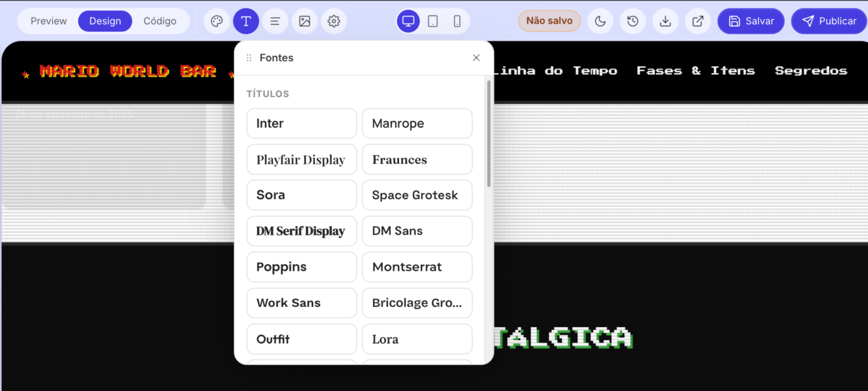Click the Salvar button
Screen dimensions: 868x391
[751, 21]
